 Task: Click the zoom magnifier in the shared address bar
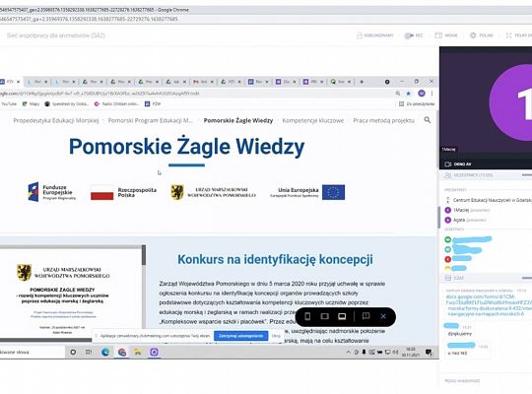click(398, 94)
